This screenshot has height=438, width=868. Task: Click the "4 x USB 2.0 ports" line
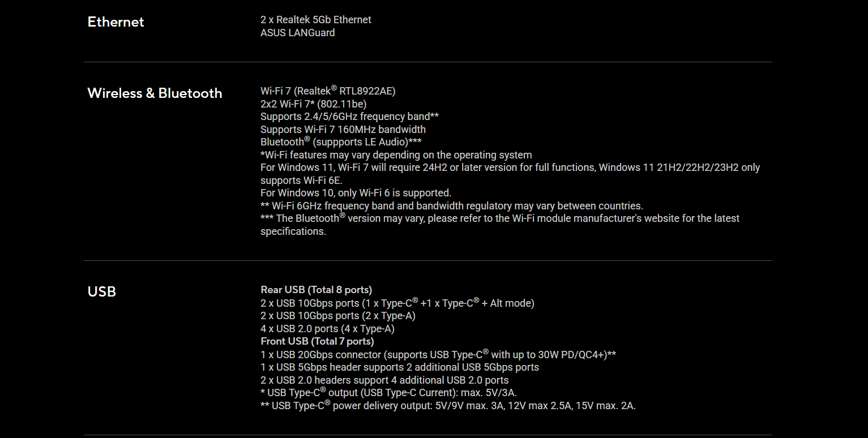327,329
